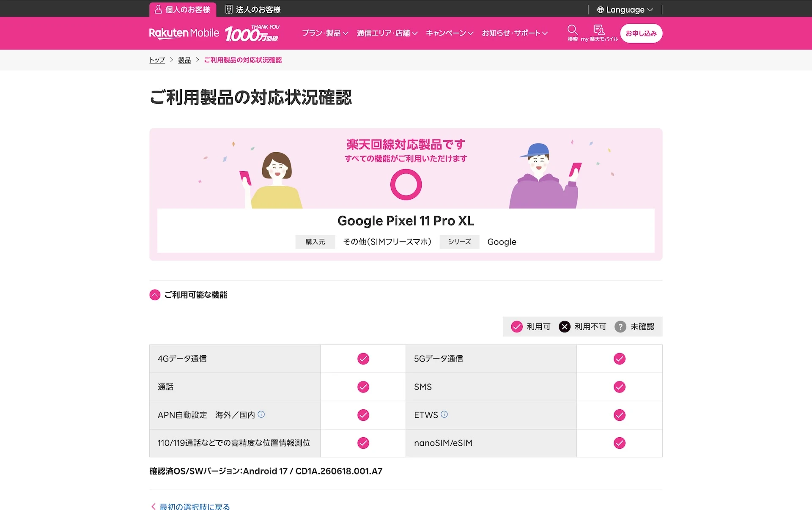Click the ご利用製品の対応状況確認 page heading
The width and height of the screenshot is (812, 510).
pyautogui.click(x=251, y=97)
